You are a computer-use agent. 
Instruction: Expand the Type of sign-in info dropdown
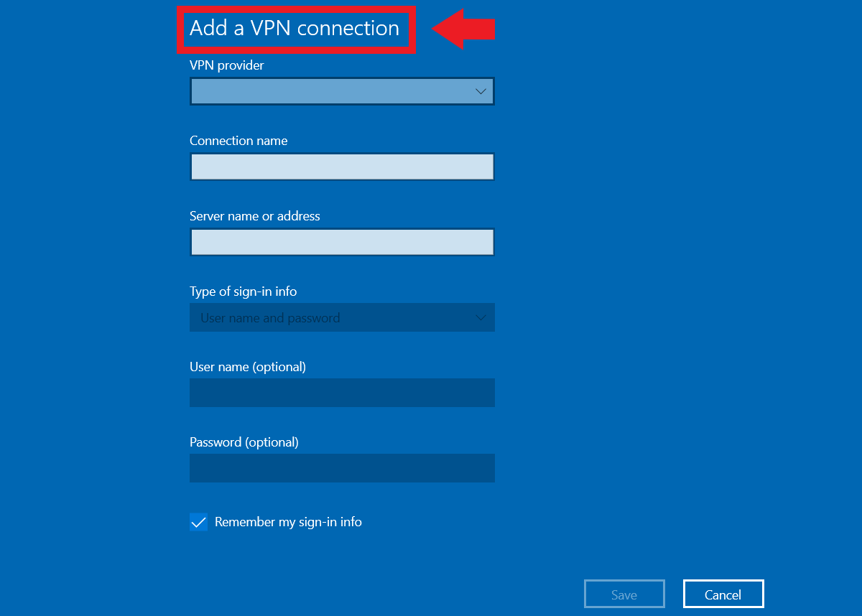[342, 317]
